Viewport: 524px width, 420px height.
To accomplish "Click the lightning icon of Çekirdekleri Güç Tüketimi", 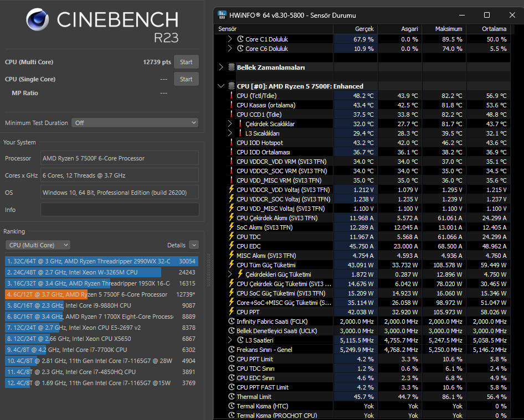I will [x=240, y=274].
